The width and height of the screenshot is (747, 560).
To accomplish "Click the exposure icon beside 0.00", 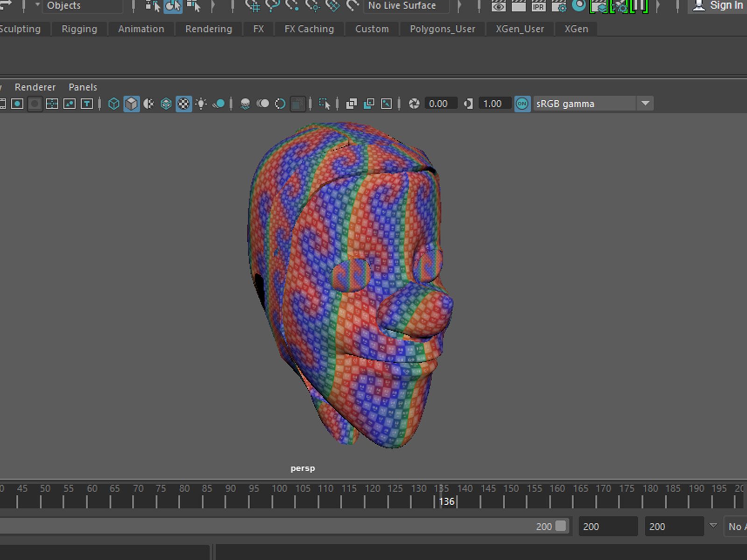I will tap(414, 104).
